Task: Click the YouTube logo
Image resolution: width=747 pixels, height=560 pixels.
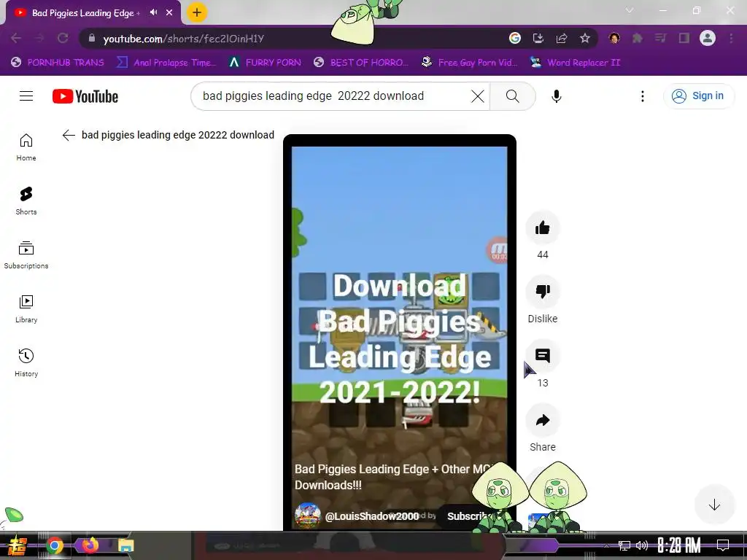Action: (x=85, y=96)
